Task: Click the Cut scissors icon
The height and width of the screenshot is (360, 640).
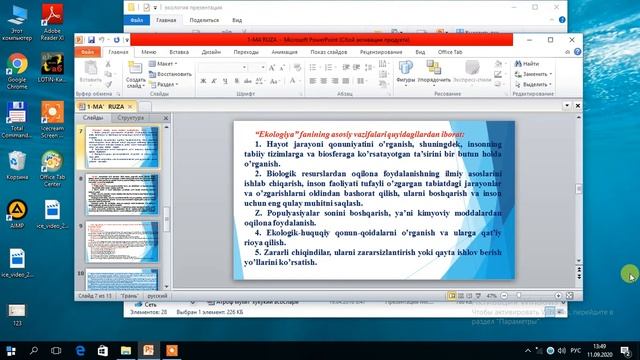Action: coord(108,64)
